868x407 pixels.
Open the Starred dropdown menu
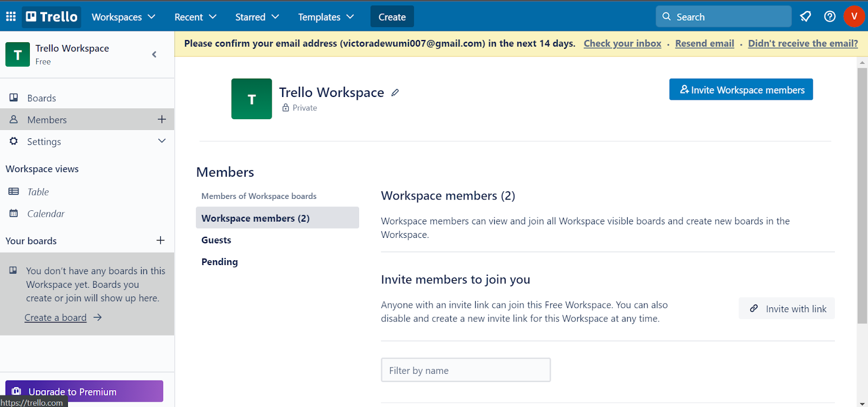257,17
